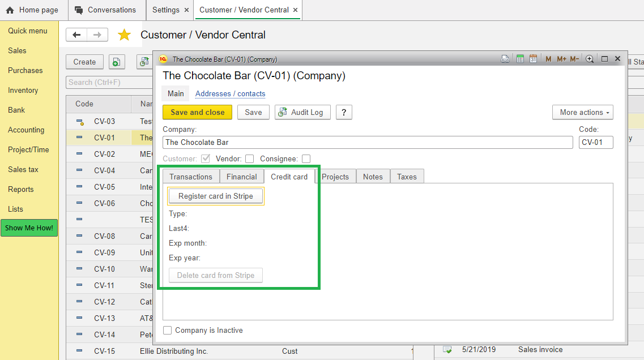Select the CV-03 row in the list
644x360 pixels.
pos(109,121)
